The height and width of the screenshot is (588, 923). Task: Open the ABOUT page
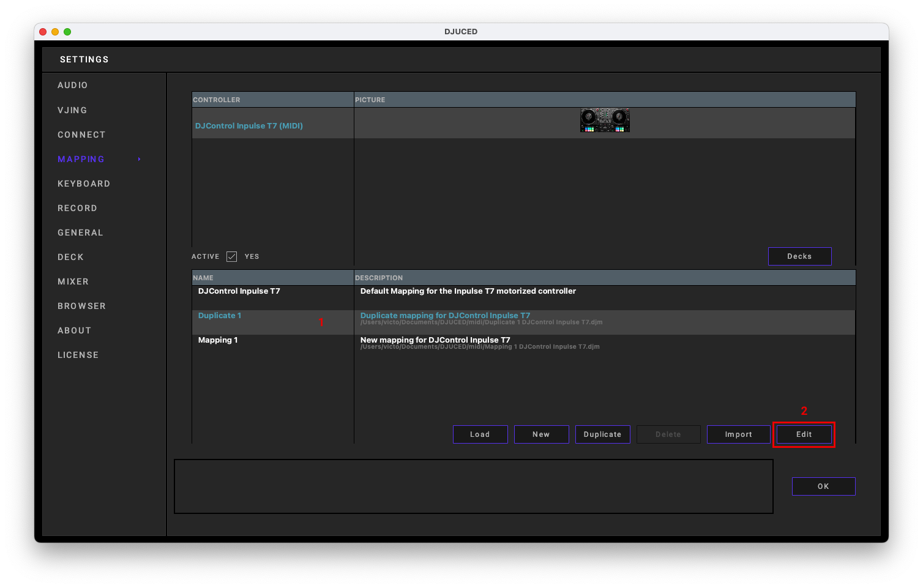click(74, 330)
